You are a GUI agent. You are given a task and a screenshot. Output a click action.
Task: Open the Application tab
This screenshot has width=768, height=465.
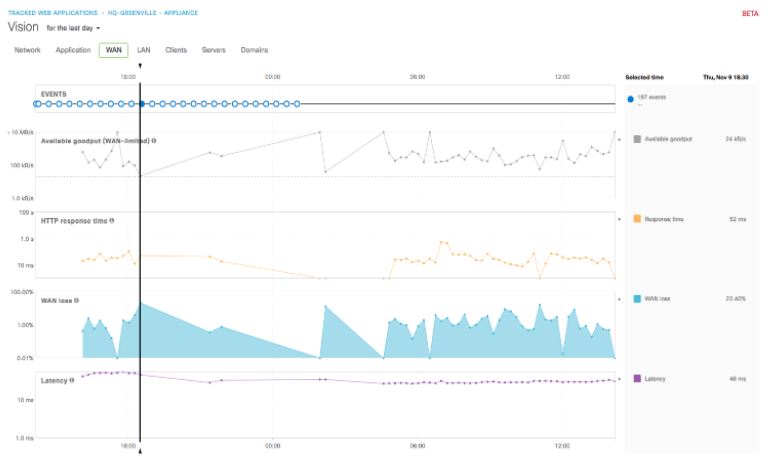(73, 50)
